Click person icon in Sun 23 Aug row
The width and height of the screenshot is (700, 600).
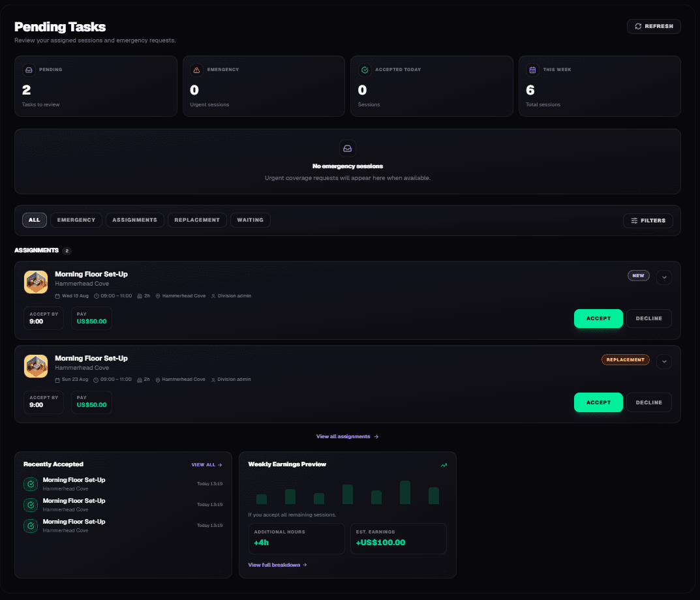click(213, 380)
